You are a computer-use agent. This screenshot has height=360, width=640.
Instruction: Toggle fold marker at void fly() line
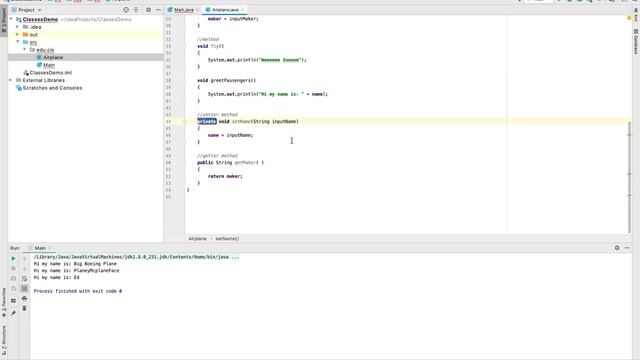[185, 46]
